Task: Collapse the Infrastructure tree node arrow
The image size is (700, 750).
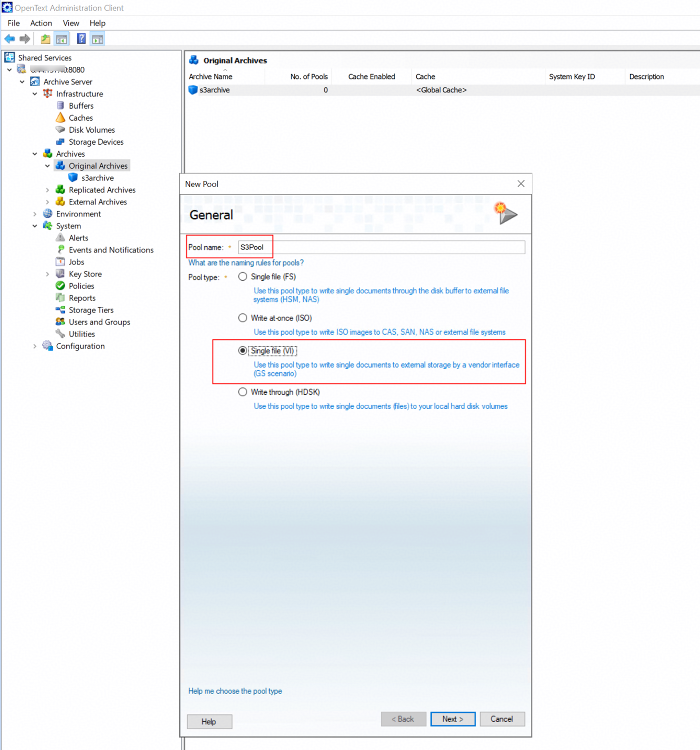Action: 35,94
